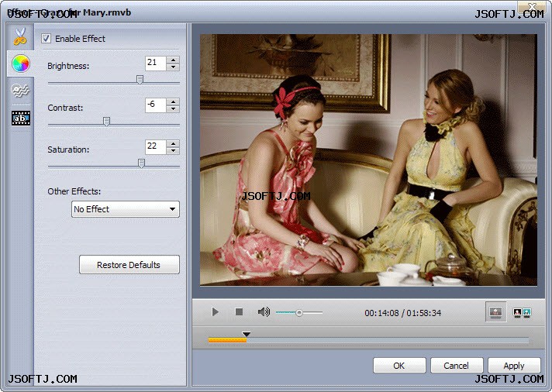Switch to side-by-side compare view
This screenshot has width=552, height=392.
pyautogui.click(x=522, y=311)
